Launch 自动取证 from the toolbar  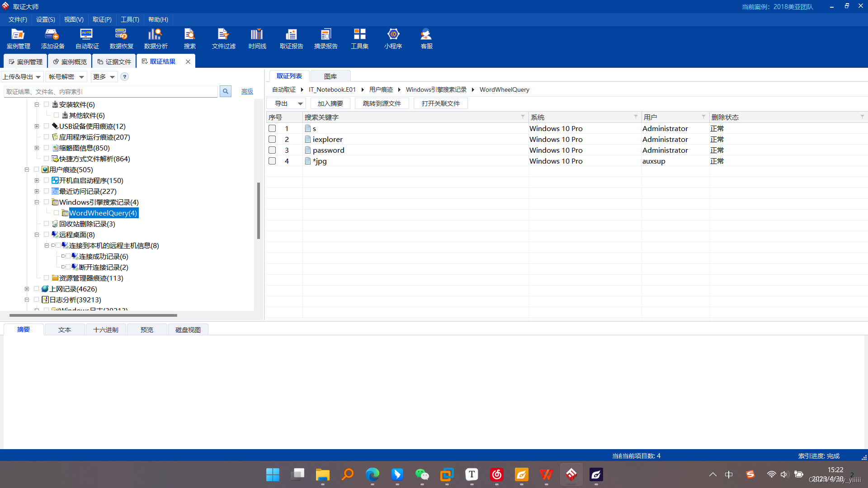tap(87, 38)
